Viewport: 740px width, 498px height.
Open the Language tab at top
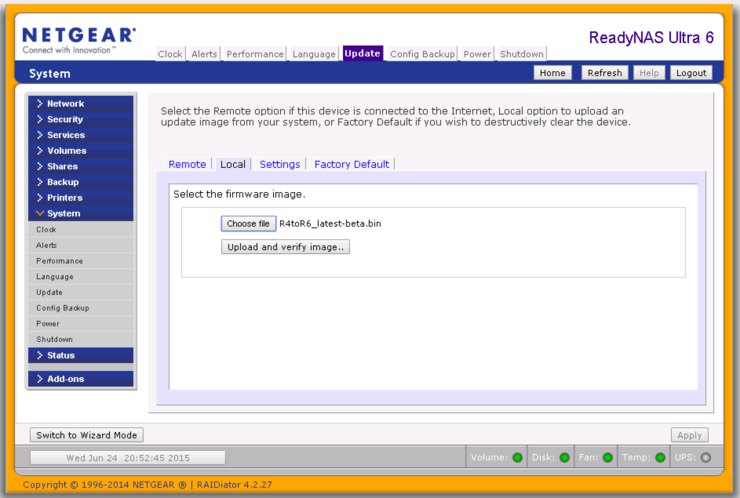tap(313, 54)
